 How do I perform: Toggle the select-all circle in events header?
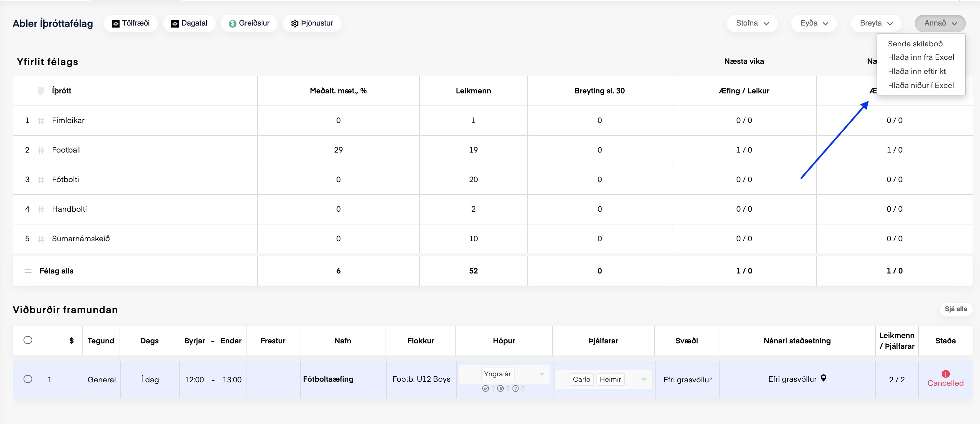28,340
